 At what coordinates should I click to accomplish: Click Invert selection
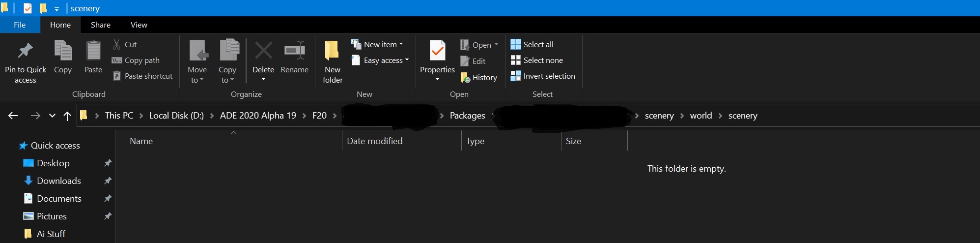pyautogui.click(x=543, y=76)
